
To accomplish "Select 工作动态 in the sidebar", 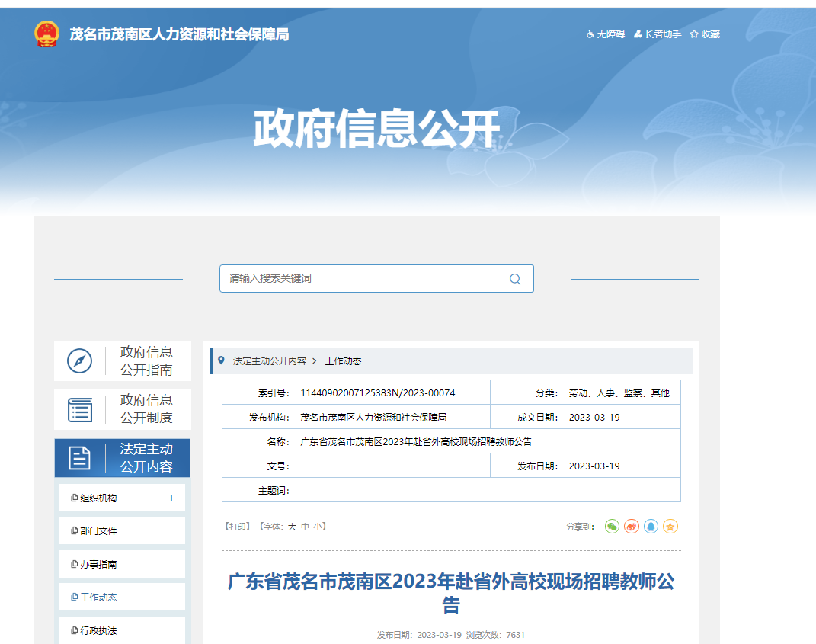I will tap(98, 598).
